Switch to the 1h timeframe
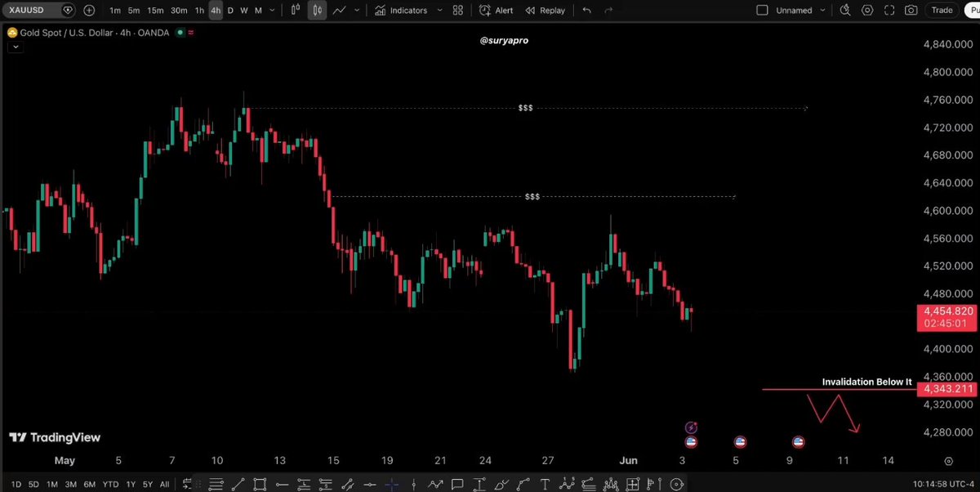980x492 pixels. coord(199,11)
